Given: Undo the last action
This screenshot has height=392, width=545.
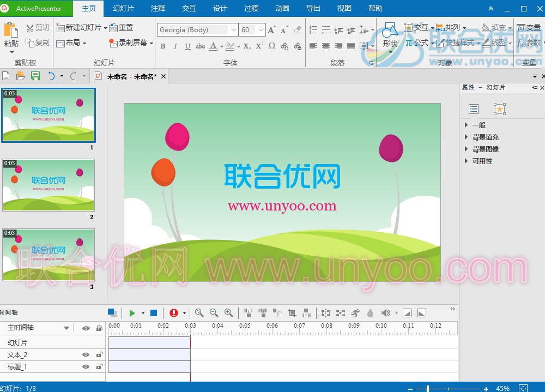Looking at the screenshot, I should 51,76.
